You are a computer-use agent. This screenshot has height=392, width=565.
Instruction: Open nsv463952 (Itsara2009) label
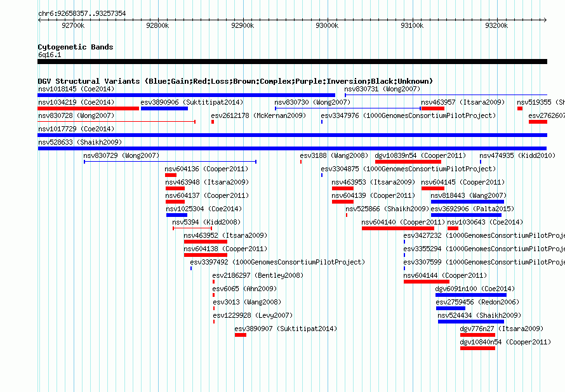point(225,235)
